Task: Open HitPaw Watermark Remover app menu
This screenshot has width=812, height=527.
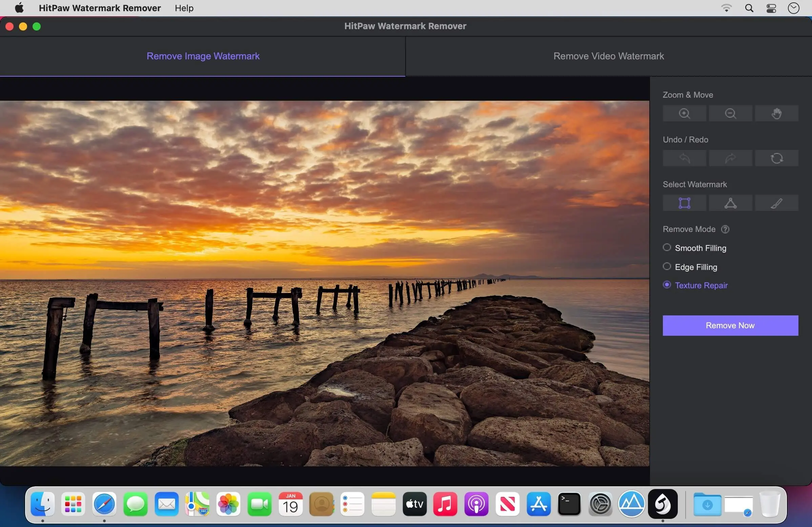Action: [99, 8]
